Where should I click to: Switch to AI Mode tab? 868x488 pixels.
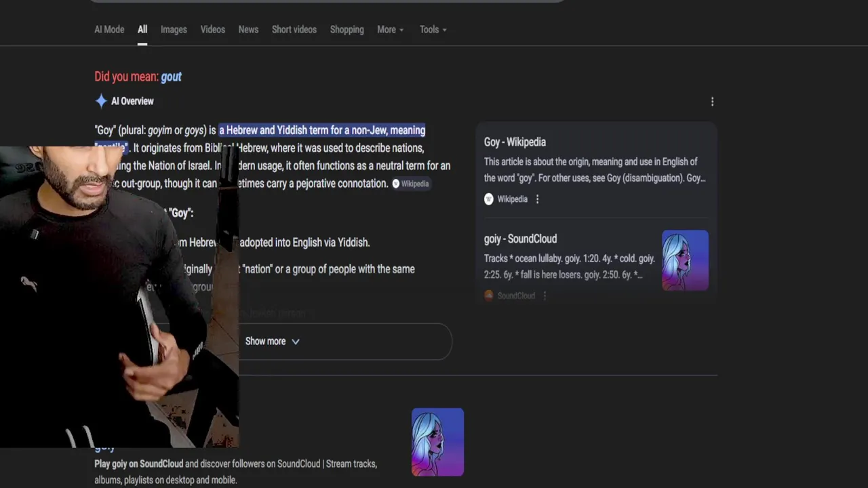point(109,30)
